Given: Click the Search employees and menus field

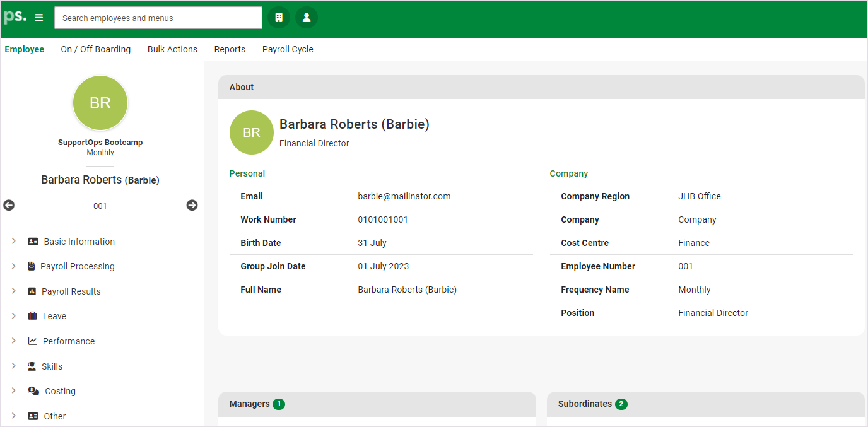Looking at the screenshot, I should [x=158, y=18].
